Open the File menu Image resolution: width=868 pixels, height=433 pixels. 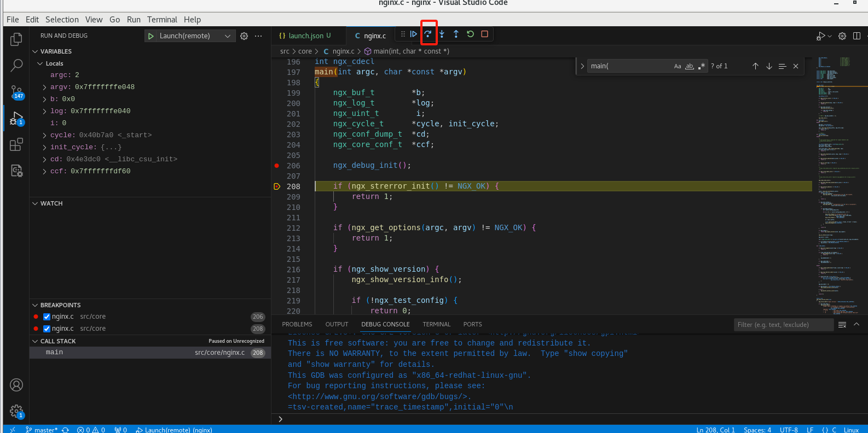pyautogui.click(x=13, y=20)
